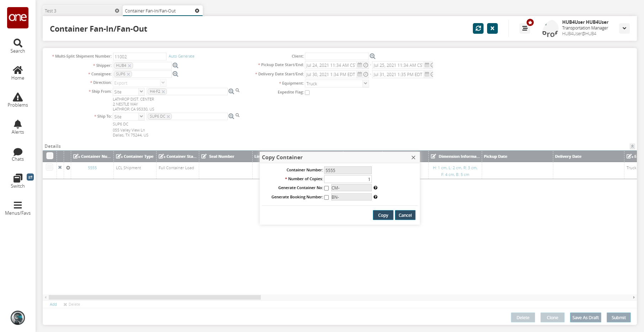Enable the Generate Container No checkbox
Viewport: 644px width, 332px height.
(x=326, y=188)
